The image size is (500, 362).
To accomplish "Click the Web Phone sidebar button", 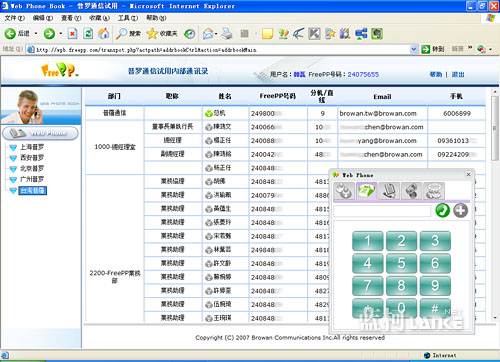I will (40, 133).
